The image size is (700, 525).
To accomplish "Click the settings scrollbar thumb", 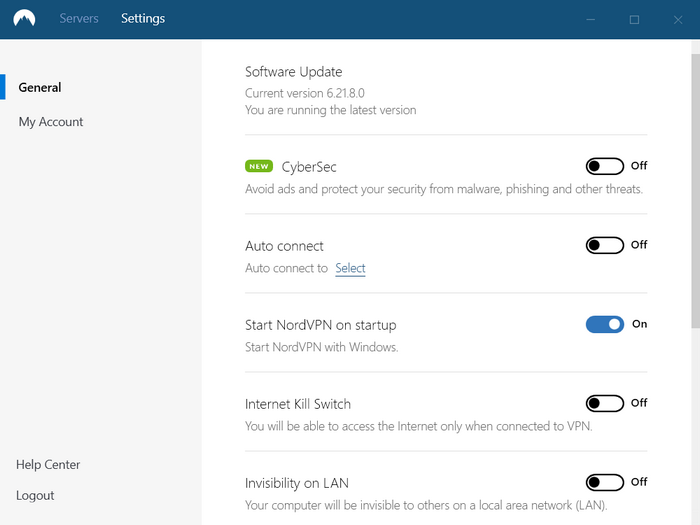I will (695, 191).
